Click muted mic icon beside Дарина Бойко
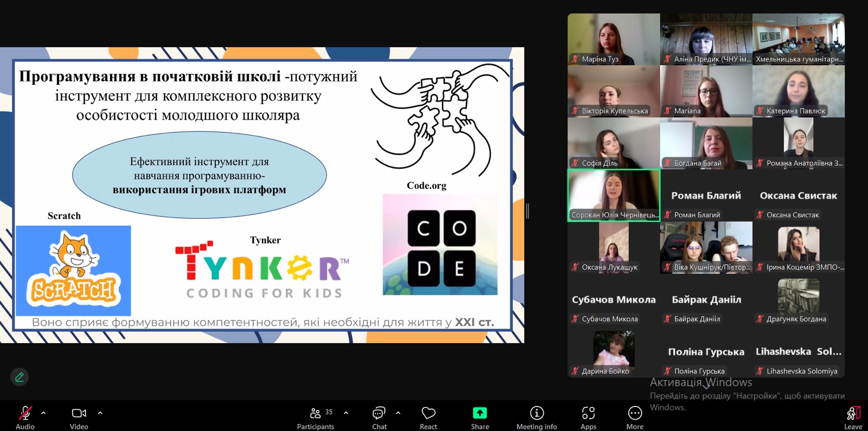The width and height of the screenshot is (868, 431). click(575, 371)
